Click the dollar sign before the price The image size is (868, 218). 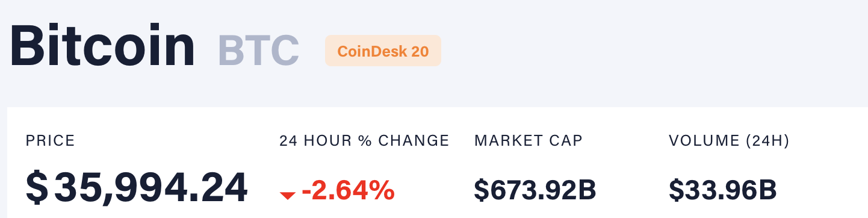(37, 188)
